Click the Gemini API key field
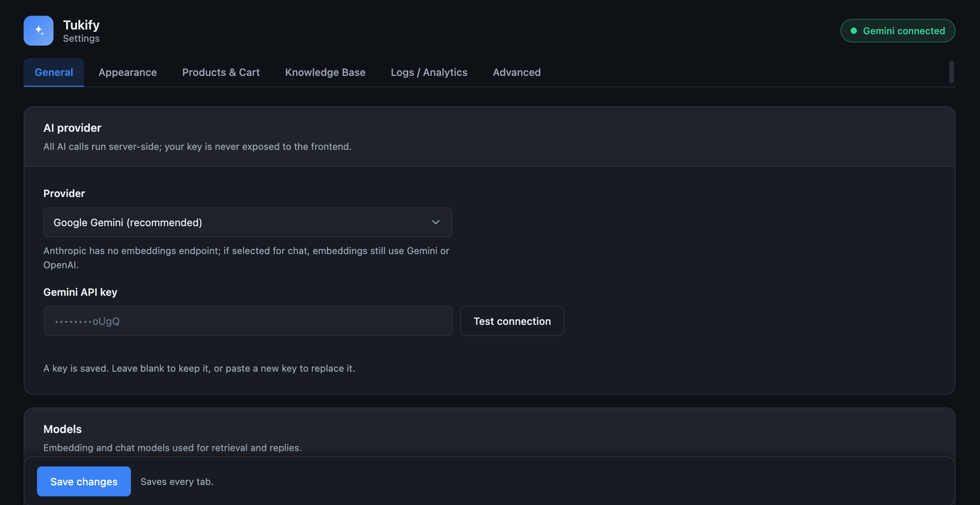 [248, 321]
